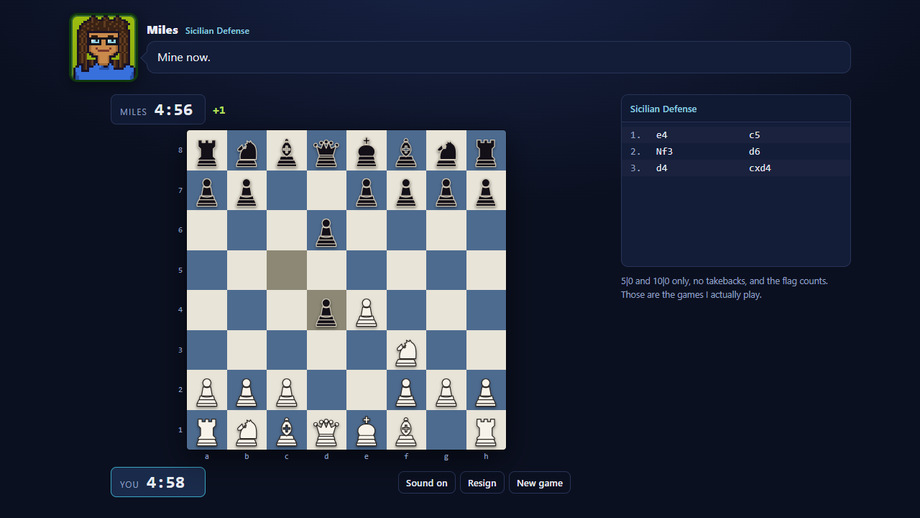
Task: Click the +1 material advantage indicator
Action: [219, 110]
